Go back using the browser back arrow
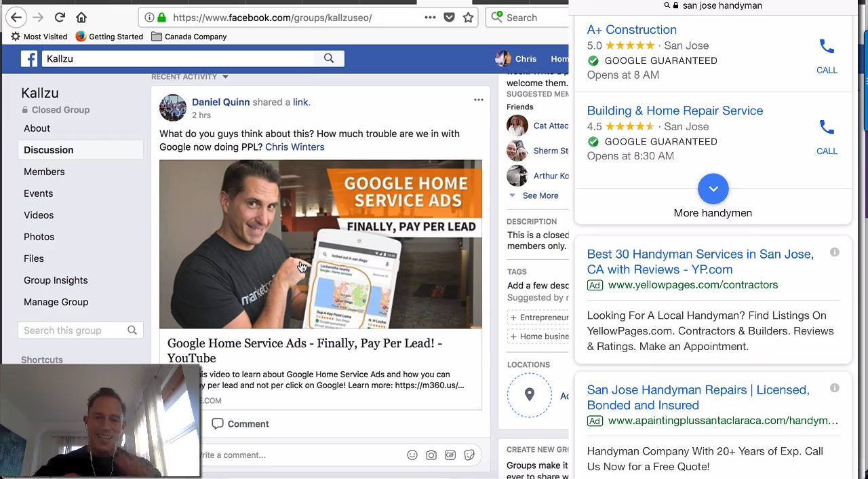Viewport: 868px width, 479px height. tap(16, 17)
